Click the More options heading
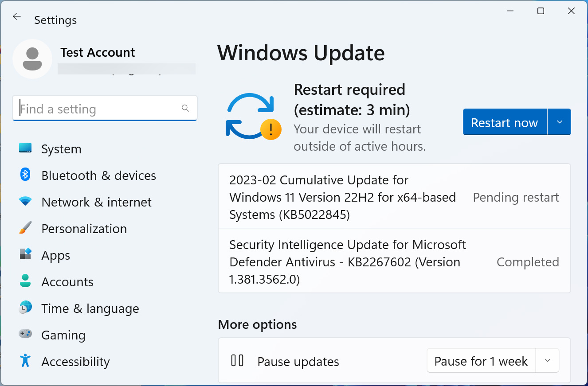Viewport: 588px width, 386px height. tap(257, 324)
